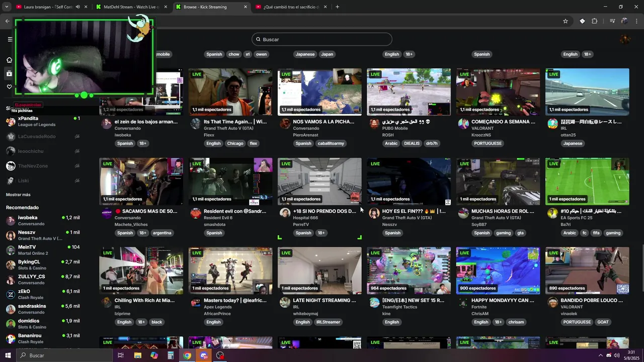Click the volume icon in system tray
The height and width of the screenshot is (362, 644).
tap(617, 355)
